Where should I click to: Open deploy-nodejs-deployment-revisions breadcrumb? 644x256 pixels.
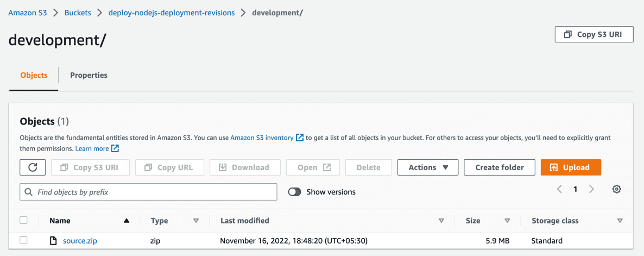tap(171, 13)
